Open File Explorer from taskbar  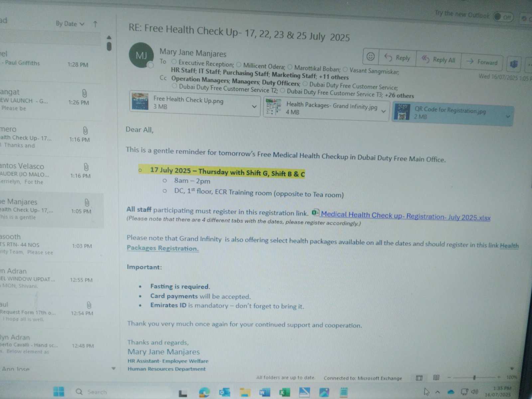click(245, 393)
